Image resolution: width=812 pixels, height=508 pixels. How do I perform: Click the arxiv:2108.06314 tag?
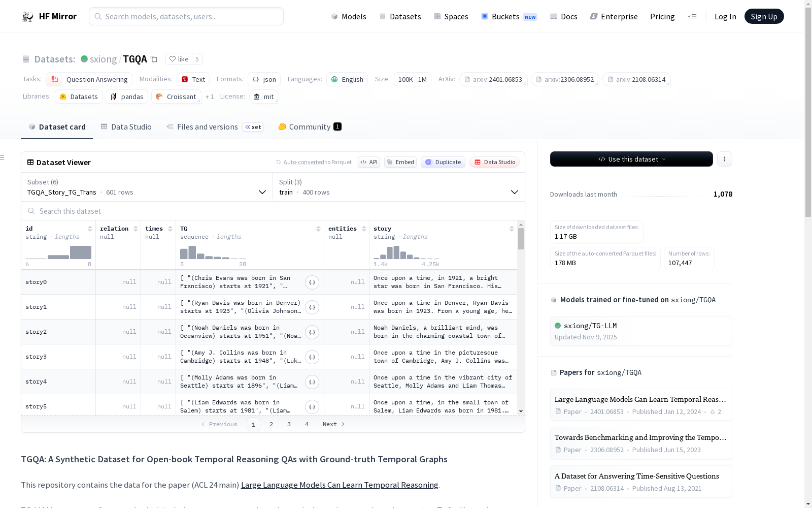click(x=636, y=79)
